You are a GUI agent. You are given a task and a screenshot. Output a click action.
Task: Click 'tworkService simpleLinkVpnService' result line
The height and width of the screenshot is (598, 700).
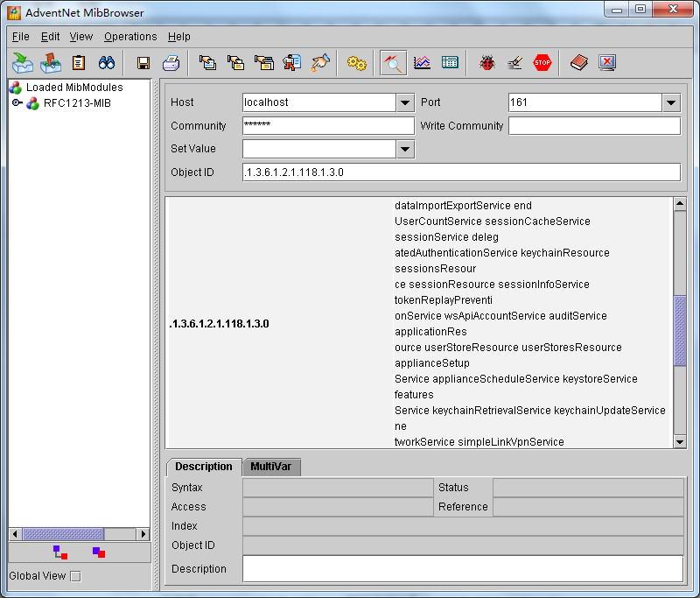[x=479, y=441]
